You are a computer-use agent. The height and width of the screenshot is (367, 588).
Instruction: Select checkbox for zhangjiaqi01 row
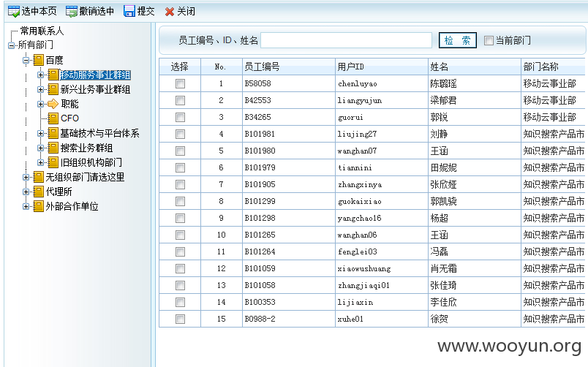coord(181,285)
